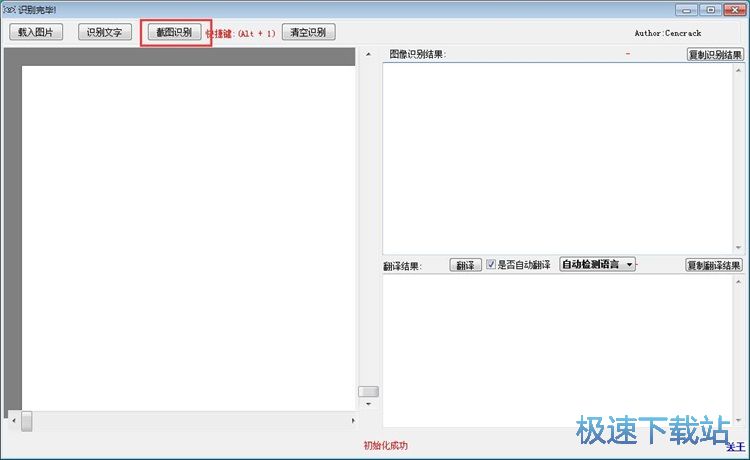
Task: Click the 快捷键 (Alt + 1) hint text
Action: coord(241,33)
